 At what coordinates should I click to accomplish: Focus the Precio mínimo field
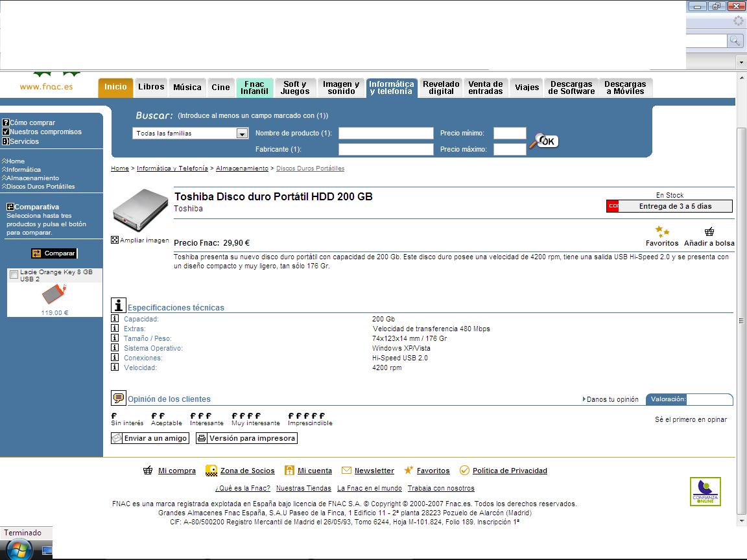pos(510,133)
